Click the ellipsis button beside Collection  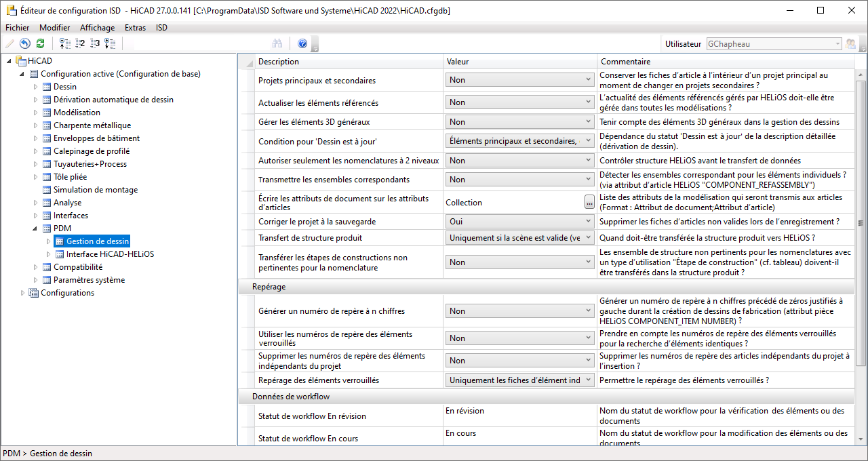click(589, 202)
